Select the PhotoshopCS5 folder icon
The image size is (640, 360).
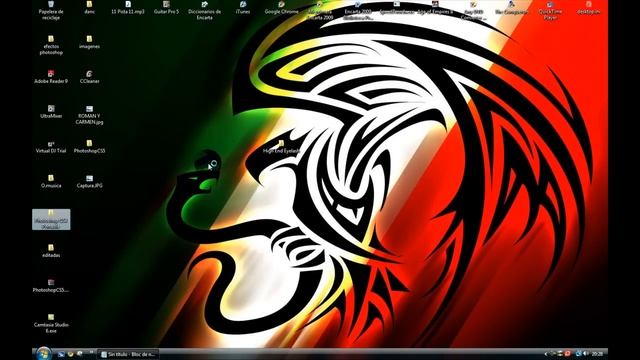89,147
